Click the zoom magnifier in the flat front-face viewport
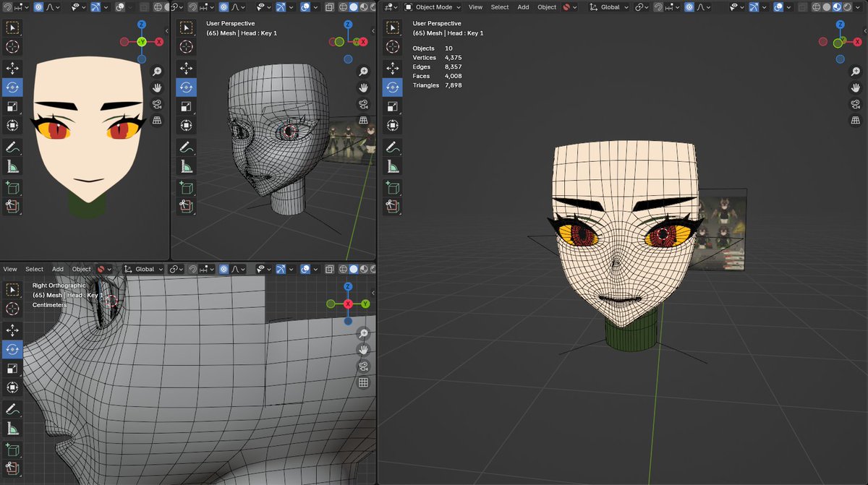868x485 pixels. pos(157,71)
